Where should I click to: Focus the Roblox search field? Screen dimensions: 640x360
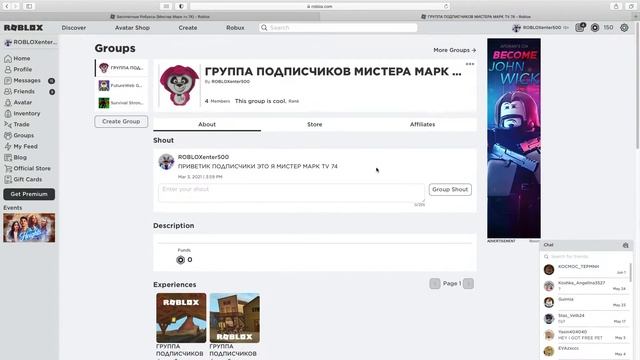(338, 28)
